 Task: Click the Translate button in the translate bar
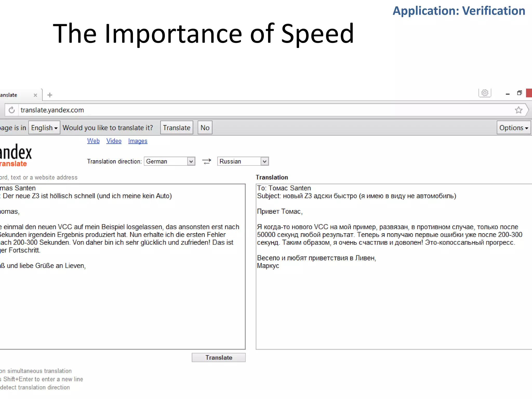click(177, 128)
